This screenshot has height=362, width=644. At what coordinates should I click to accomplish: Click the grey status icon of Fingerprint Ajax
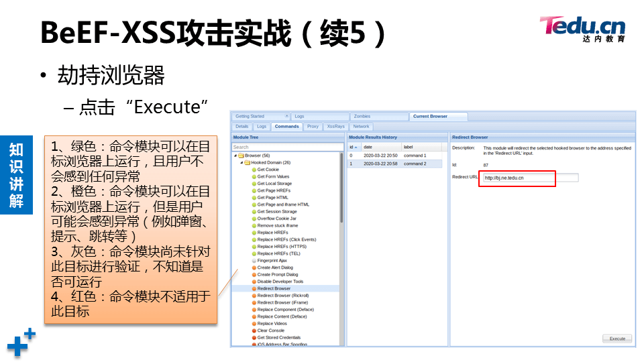coord(254,261)
